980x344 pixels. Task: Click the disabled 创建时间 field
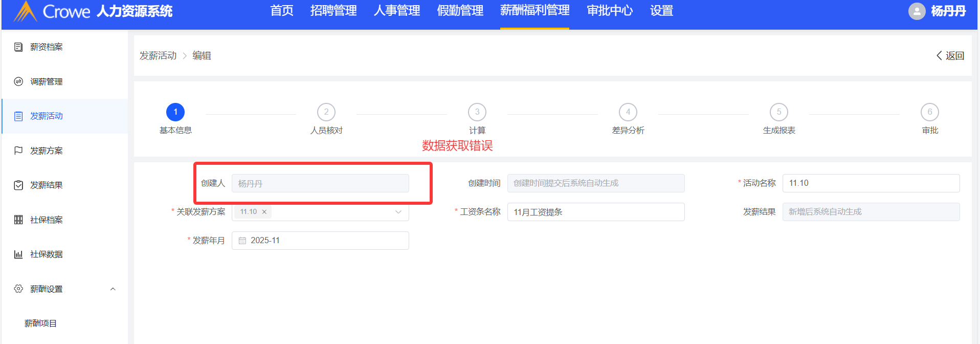pyautogui.click(x=596, y=183)
